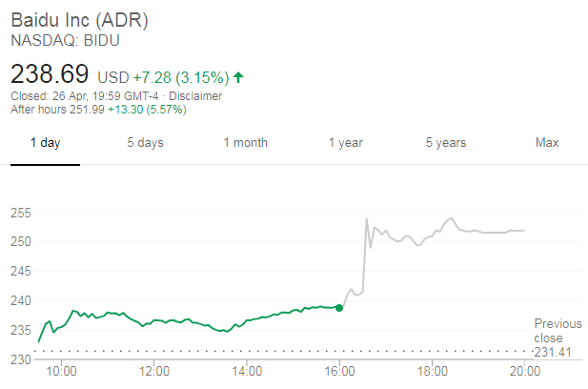
Task: Click the 10:00 time axis label
Action: click(x=62, y=371)
